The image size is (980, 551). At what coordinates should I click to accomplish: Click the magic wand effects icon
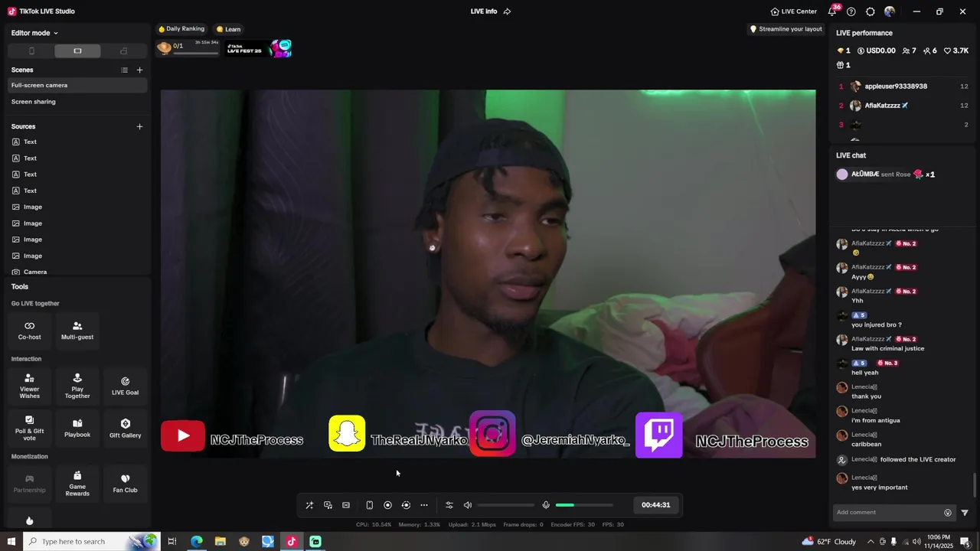(309, 505)
